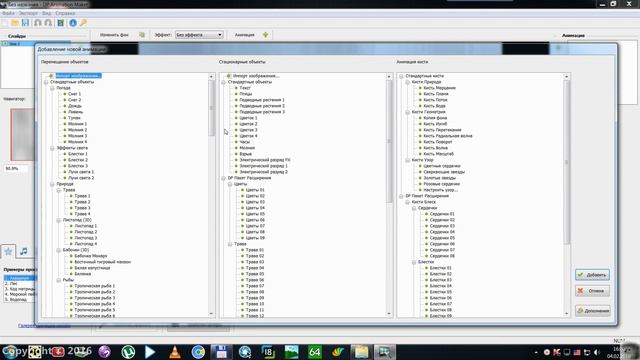640x360 pixels.
Task: Click the green plus beside Анимация
Action: click(265, 35)
